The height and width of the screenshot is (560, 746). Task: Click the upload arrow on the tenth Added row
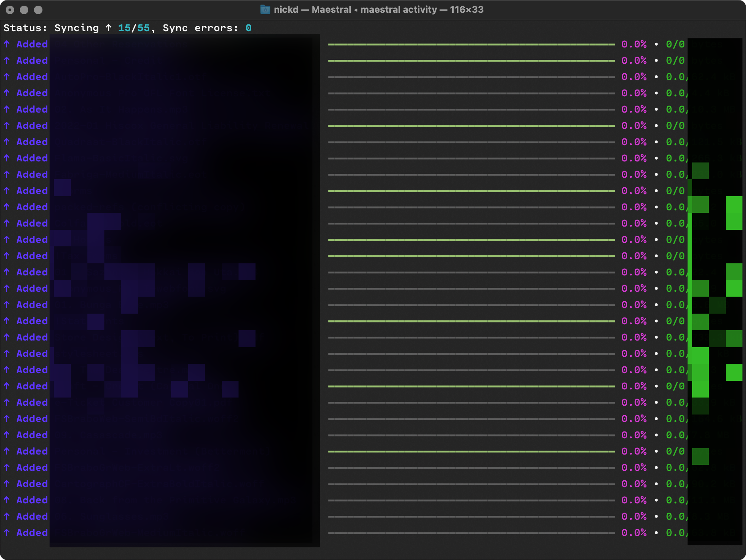point(6,190)
